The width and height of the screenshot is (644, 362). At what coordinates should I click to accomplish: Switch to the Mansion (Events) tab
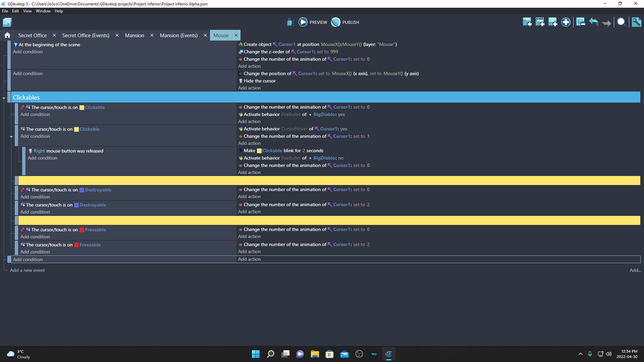point(179,35)
